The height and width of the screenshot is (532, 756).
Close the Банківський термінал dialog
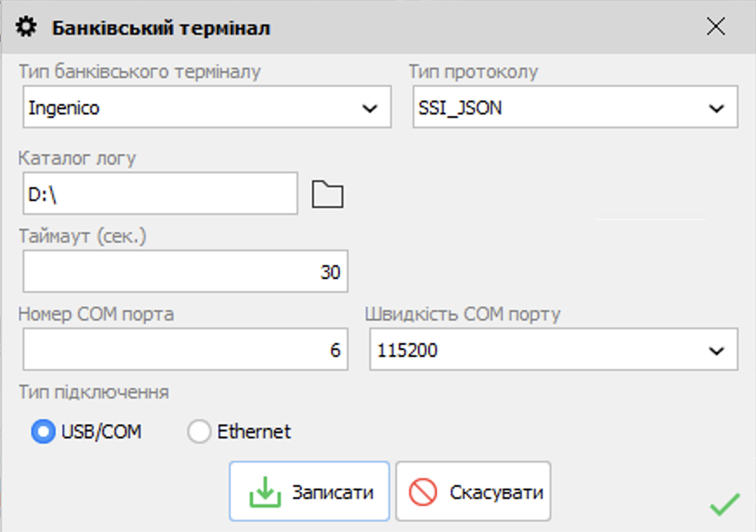click(x=715, y=26)
